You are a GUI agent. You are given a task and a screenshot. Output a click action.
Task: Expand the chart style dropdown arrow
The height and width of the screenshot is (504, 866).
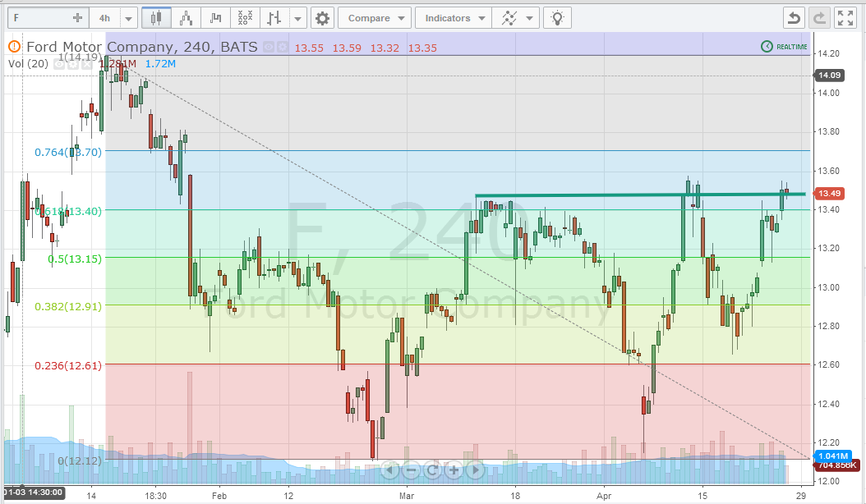(297, 18)
